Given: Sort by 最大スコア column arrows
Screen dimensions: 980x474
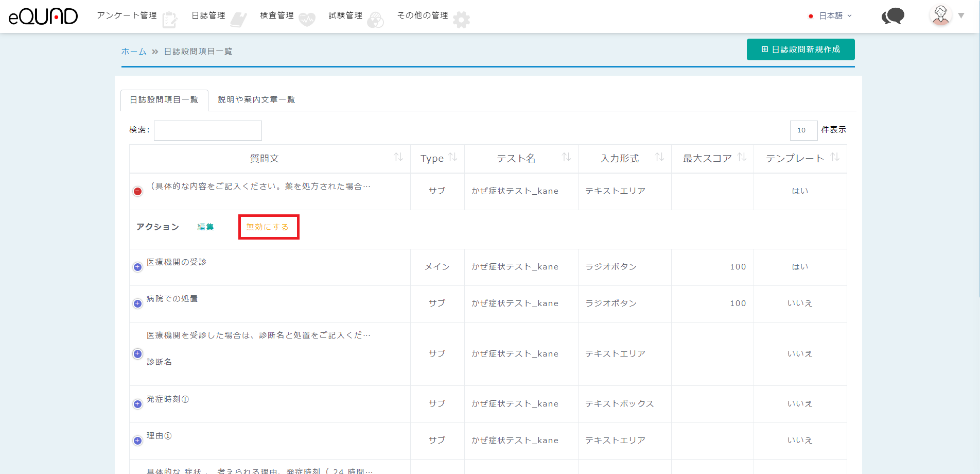Looking at the screenshot, I should pyautogui.click(x=742, y=157).
